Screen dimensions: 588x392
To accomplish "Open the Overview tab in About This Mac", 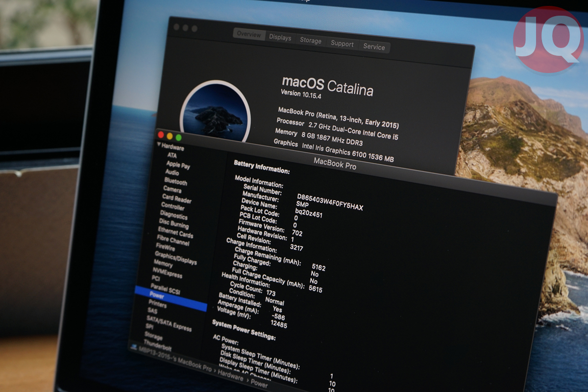I will point(249,34).
